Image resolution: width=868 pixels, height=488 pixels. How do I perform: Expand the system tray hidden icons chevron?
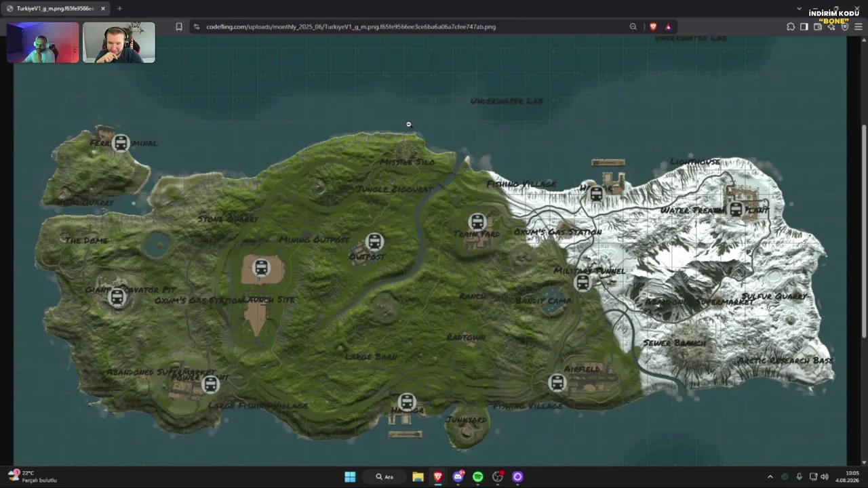coord(770,476)
